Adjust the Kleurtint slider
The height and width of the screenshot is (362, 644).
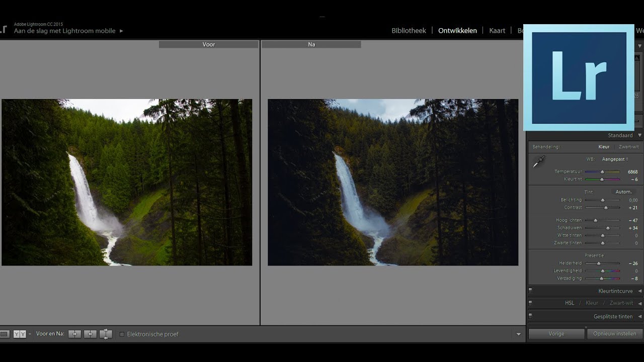point(602,179)
